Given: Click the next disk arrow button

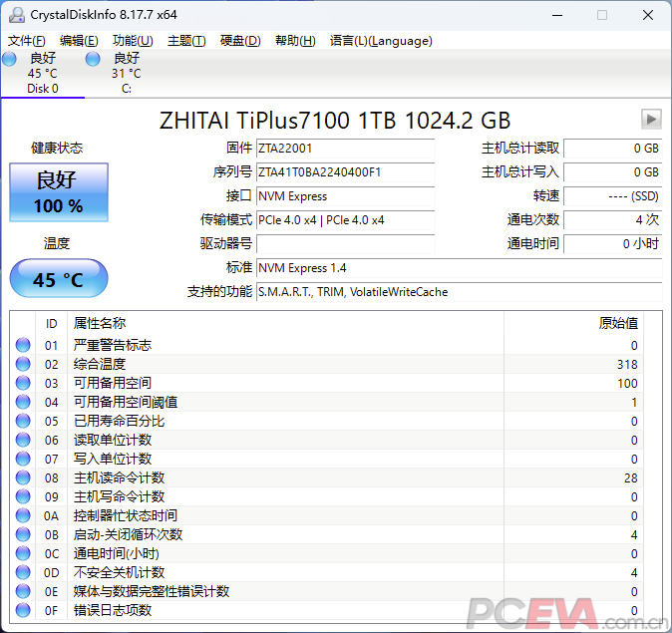Looking at the screenshot, I should (651, 119).
